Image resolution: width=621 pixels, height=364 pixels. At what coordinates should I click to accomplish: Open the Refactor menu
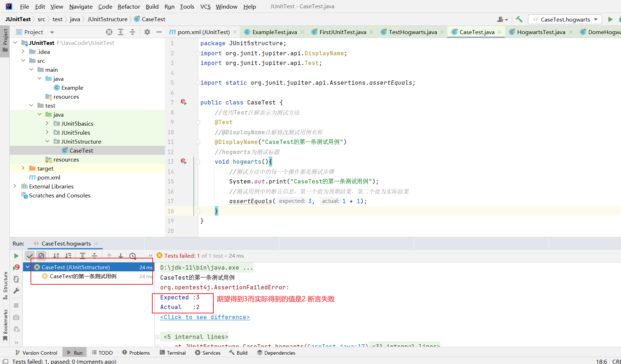pos(129,6)
